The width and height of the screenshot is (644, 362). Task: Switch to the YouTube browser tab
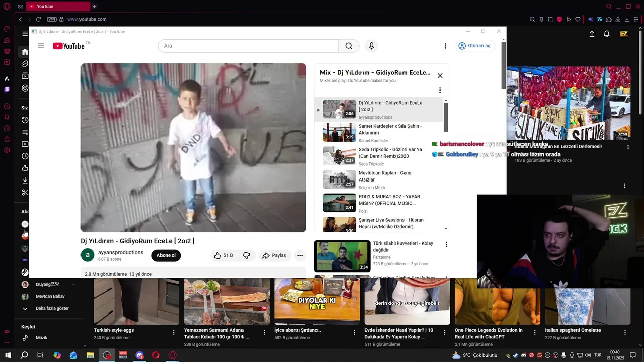coord(58,6)
